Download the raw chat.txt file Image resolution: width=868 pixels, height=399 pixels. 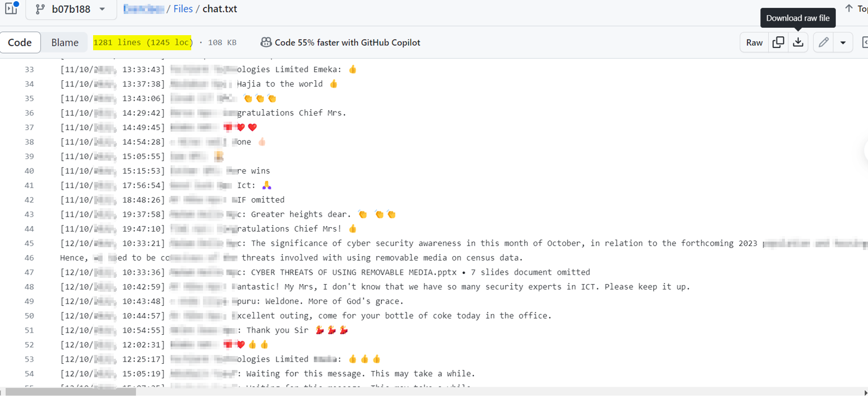798,42
